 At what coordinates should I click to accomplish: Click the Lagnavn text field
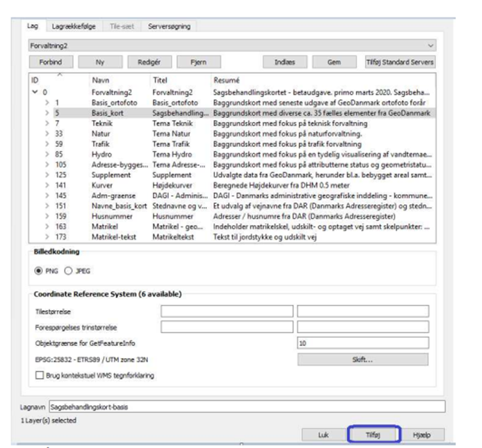point(247,406)
